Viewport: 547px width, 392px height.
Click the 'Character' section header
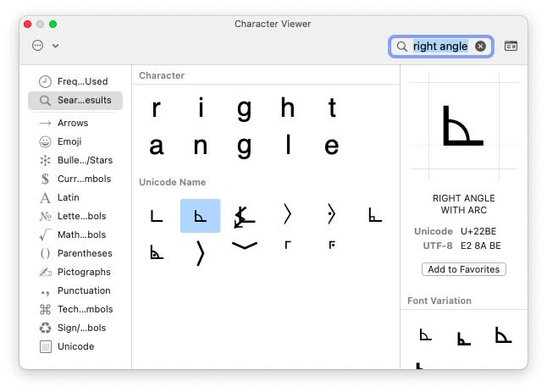coord(162,75)
